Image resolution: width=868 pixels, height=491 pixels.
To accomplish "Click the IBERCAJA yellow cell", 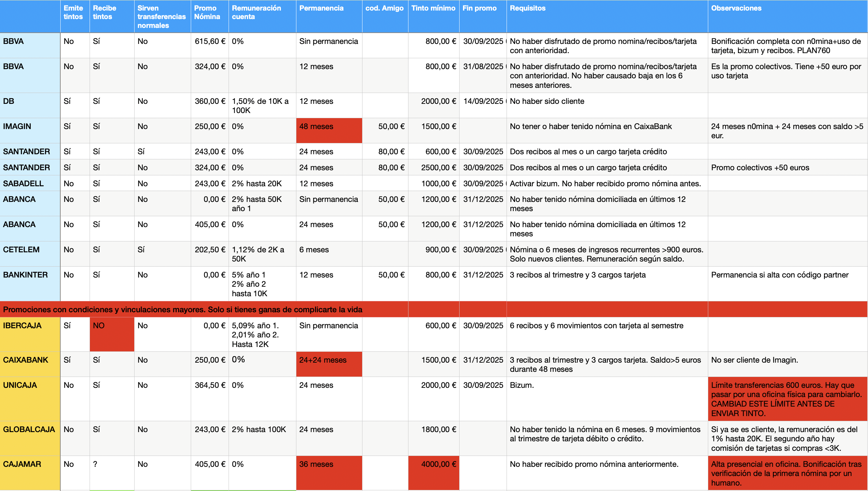I will [30, 334].
